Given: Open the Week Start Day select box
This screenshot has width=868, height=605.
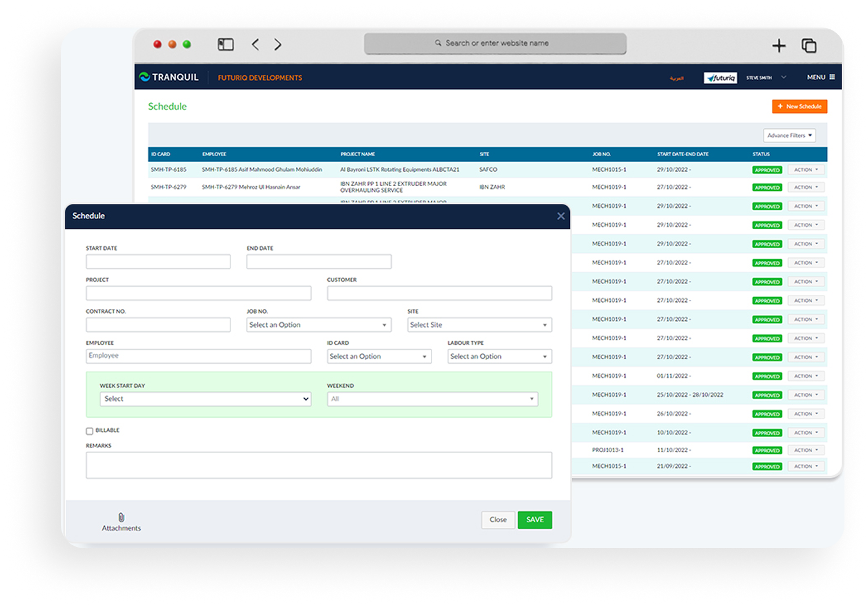Looking at the screenshot, I should 206,399.
